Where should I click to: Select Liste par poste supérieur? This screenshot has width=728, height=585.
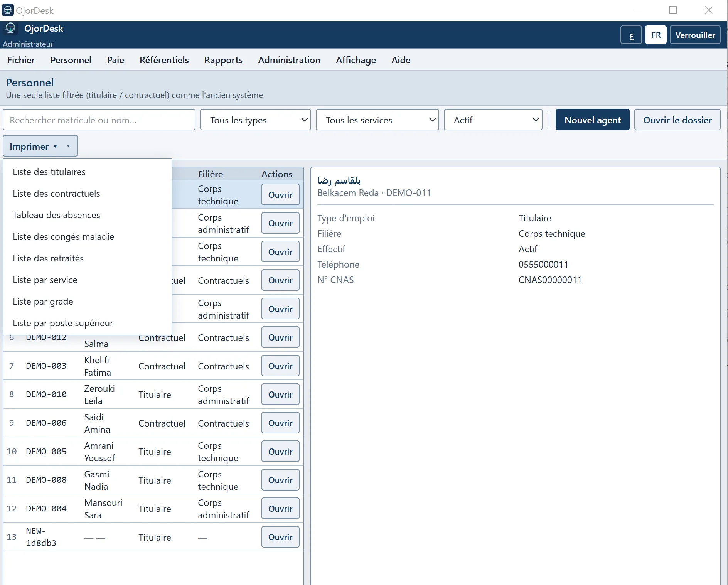(88, 323)
